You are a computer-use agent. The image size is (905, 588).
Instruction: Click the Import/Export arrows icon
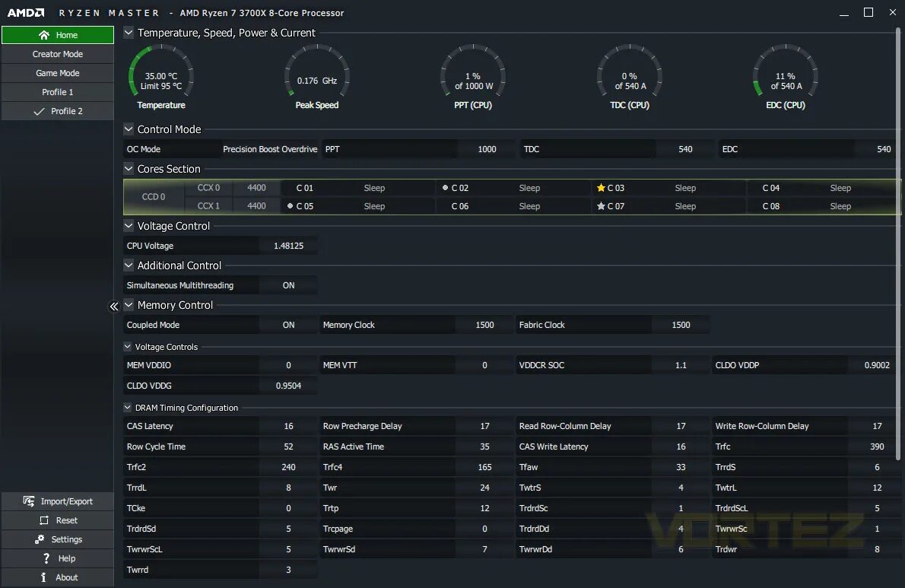[29, 501]
